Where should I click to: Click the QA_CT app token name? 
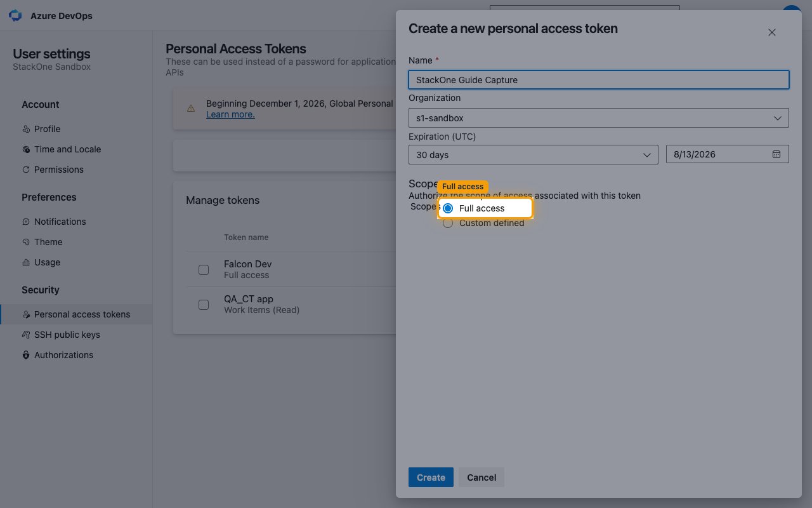click(x=249, y=299)
